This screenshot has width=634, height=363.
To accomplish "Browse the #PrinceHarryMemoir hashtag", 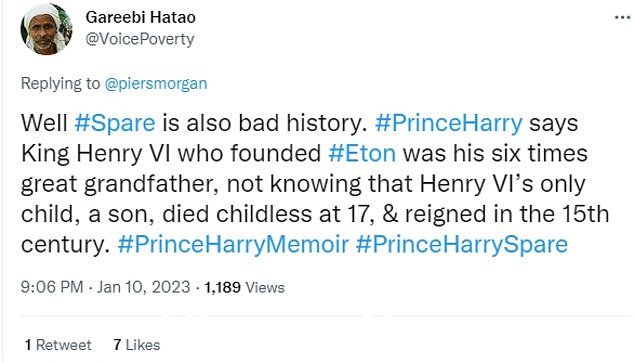I will [x=233, y=245].
